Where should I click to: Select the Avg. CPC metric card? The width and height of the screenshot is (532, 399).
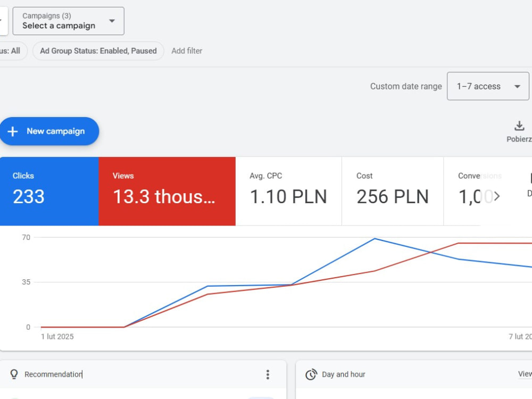[x=289, y=192]
